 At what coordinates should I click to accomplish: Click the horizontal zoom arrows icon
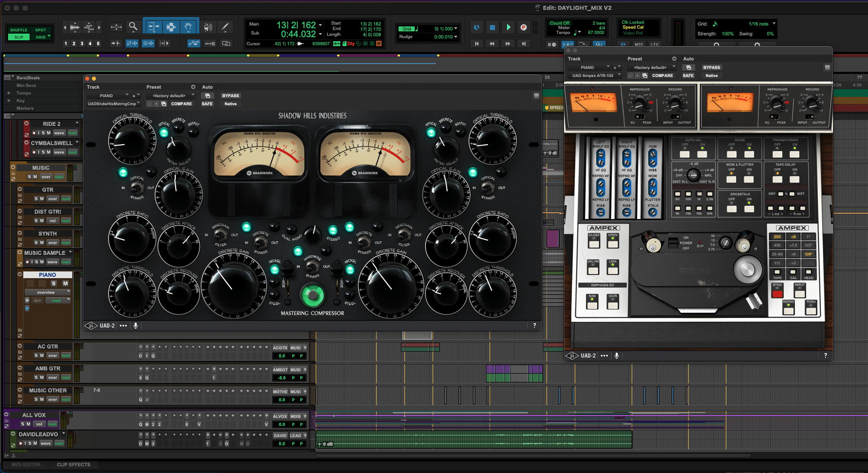[116, 27]
